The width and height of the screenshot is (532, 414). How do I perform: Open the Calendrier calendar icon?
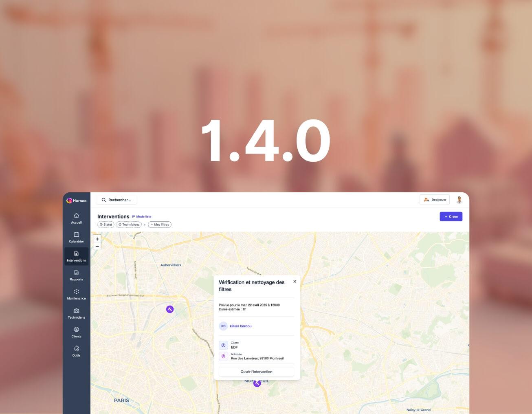point(76,235)
